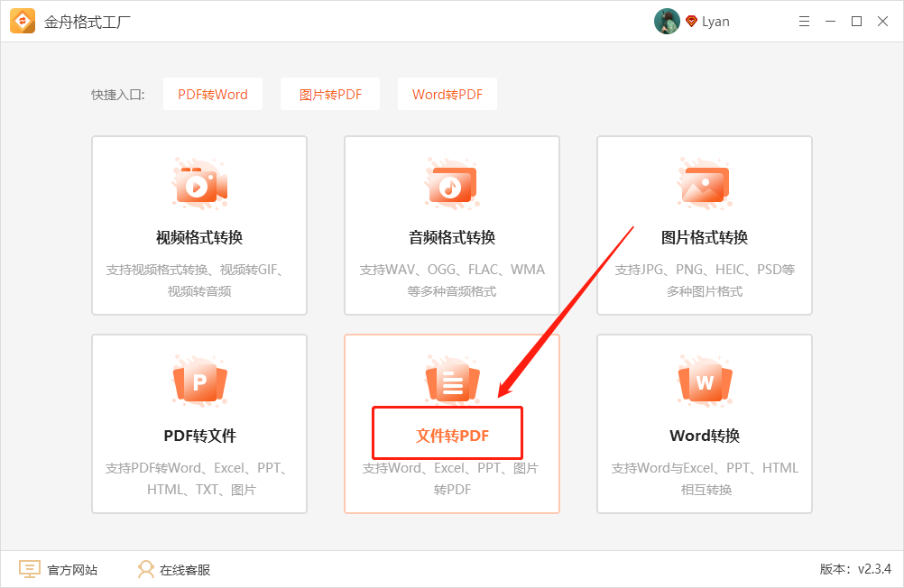Visit the 官方网站 link
This screenshot has height=588, width=904.
(x=72, y=570)
